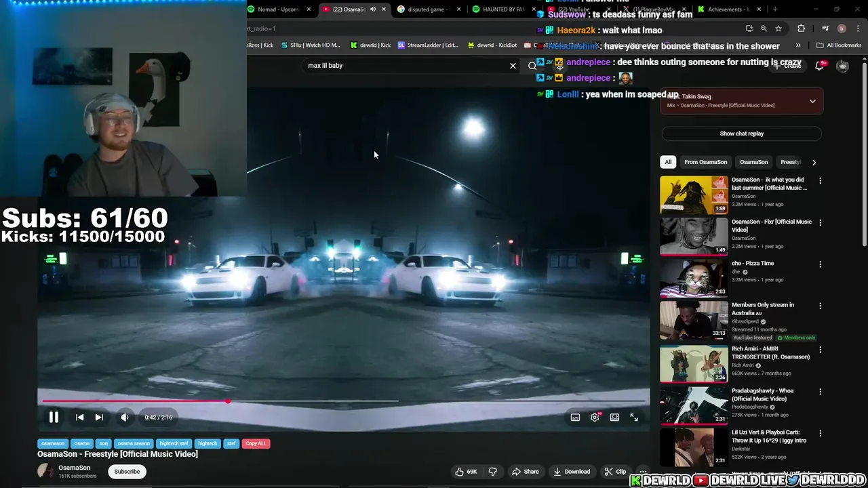Open a new browser tab
The image size is (868, 488).
(x=775, y=9)
